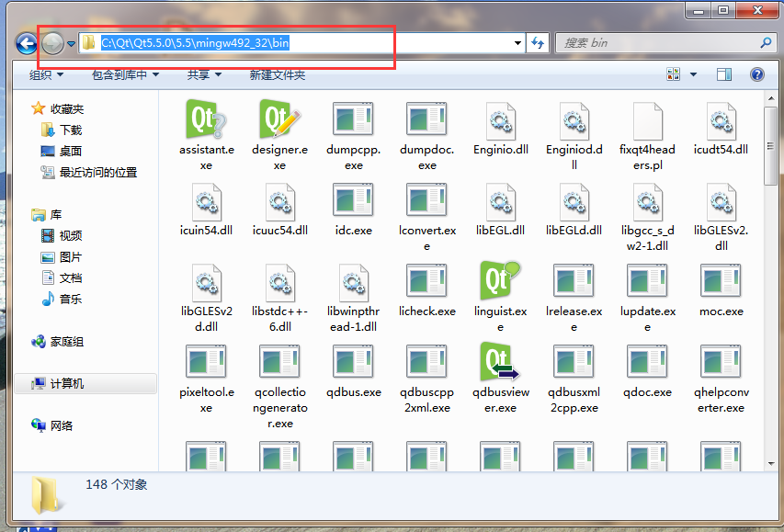Select the idc.exe file icon
This screenshot has height=532, width=784.
[x=353, y=200]
